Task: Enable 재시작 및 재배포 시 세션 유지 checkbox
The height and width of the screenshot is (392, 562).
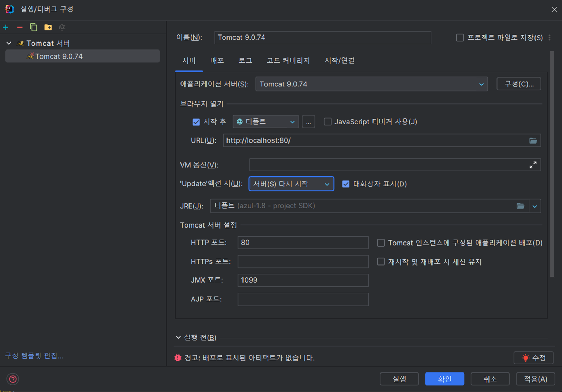Action: click(381, 262)
